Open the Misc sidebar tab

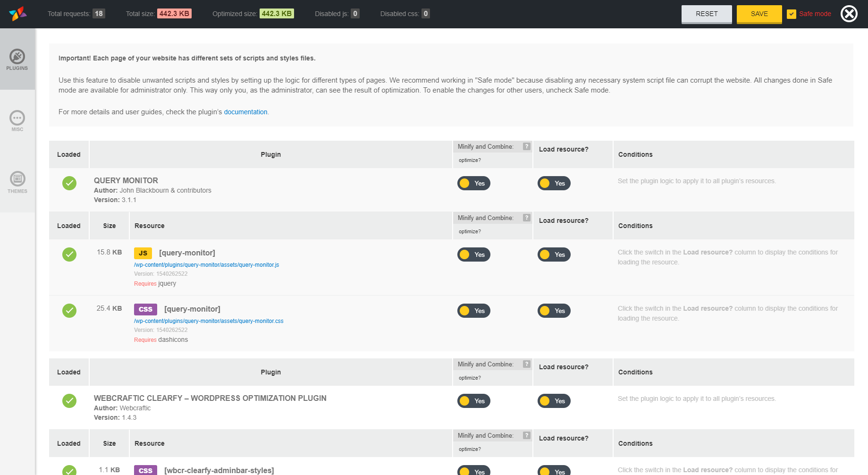click(17, 121)
